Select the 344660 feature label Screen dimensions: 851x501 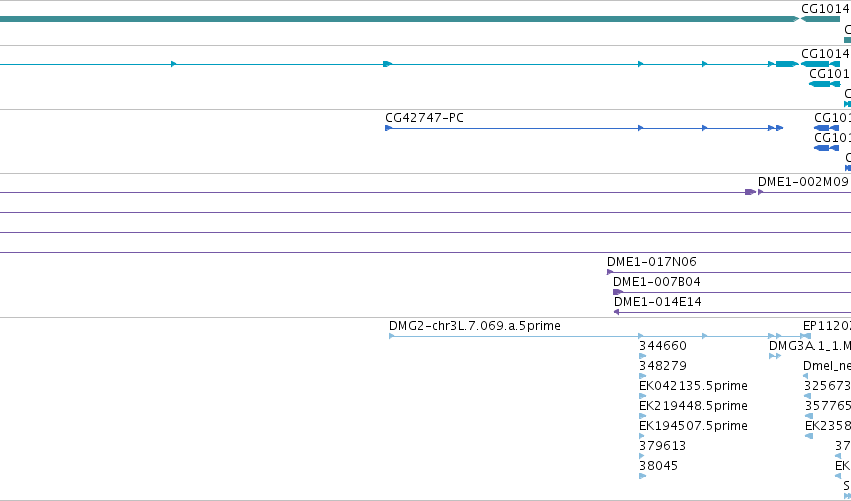tap(663, 346)
